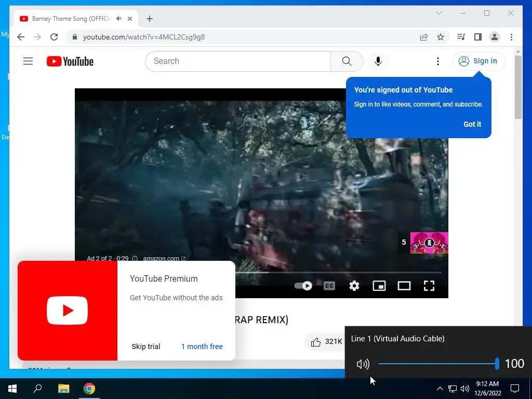Click the address bar URL

coord(144,37)
